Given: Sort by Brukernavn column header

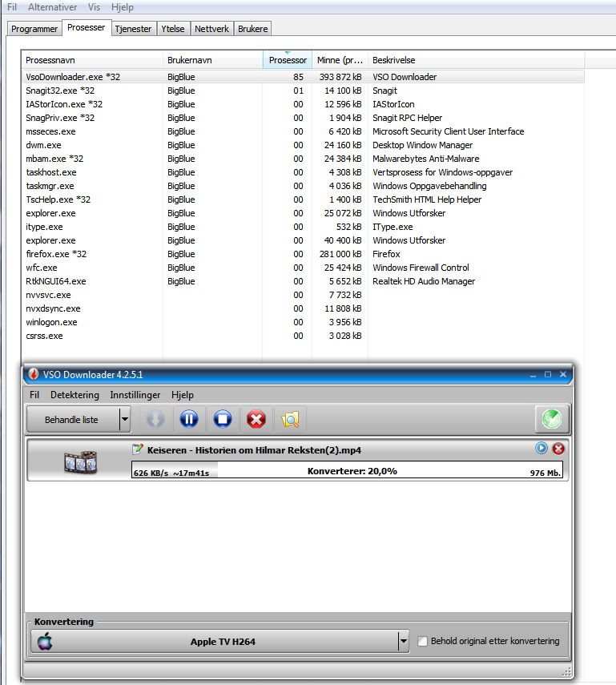Looking at the screenshot, I should click(x=213, y=60).
